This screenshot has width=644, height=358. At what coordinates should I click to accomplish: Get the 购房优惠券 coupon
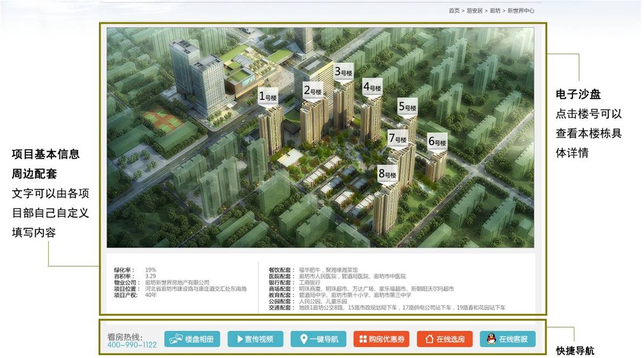tap(380, 340)
